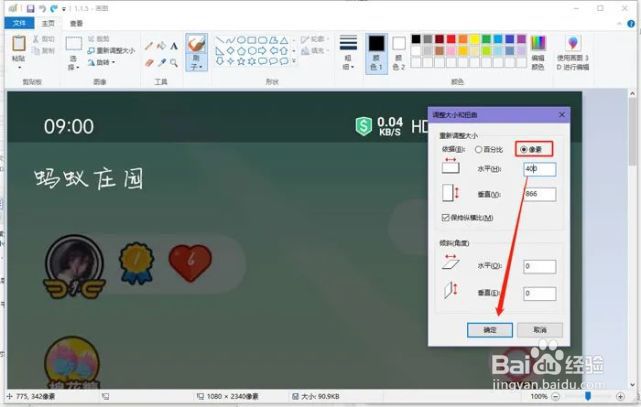Choose the green color swatch
Screen dimensions: 641x407
point(486,39)
